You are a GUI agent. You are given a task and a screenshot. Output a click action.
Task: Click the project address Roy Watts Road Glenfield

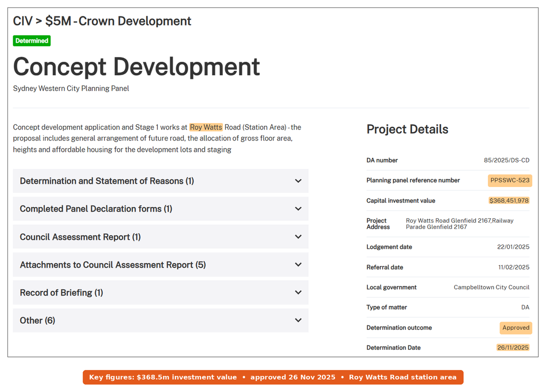[460, 224]
